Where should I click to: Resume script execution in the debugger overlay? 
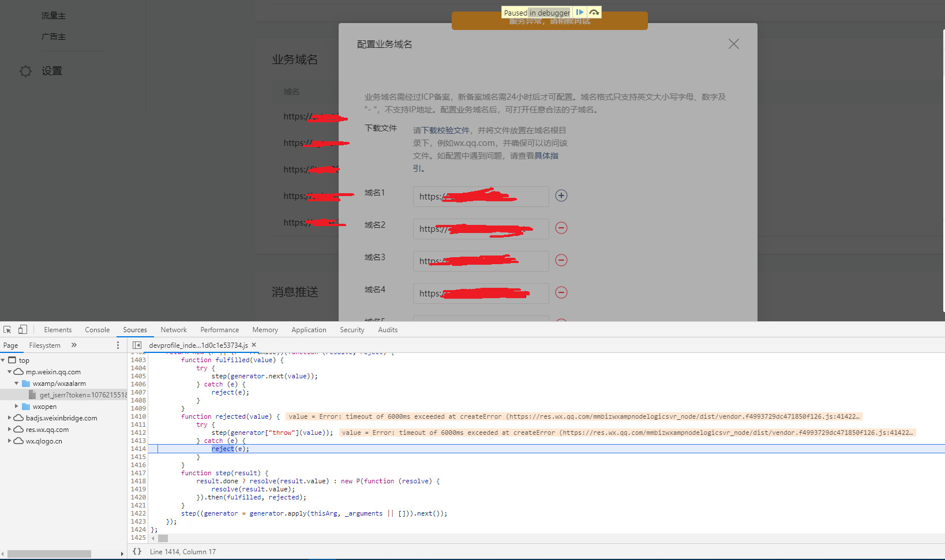coord(580,12)
